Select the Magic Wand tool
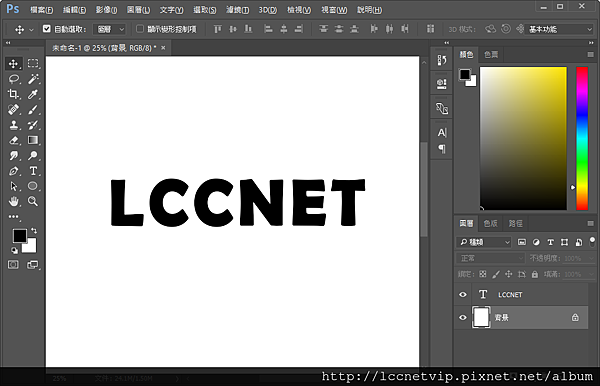Screen dimensions: 600x386 point(33,79)
